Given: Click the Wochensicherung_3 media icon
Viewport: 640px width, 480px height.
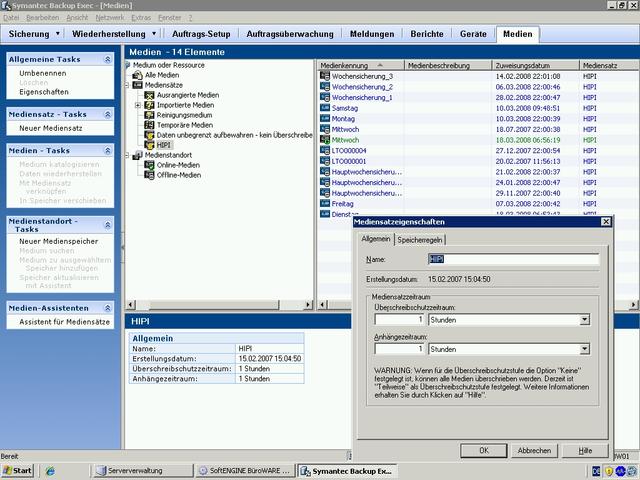Looking at the screenshot, I should [x=325, y=76].
